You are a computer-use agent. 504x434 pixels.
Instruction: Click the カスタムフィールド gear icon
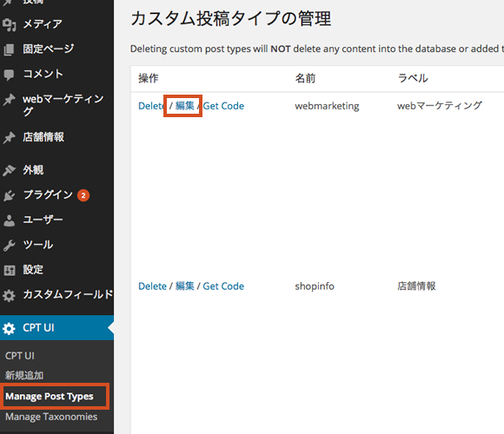9,295
